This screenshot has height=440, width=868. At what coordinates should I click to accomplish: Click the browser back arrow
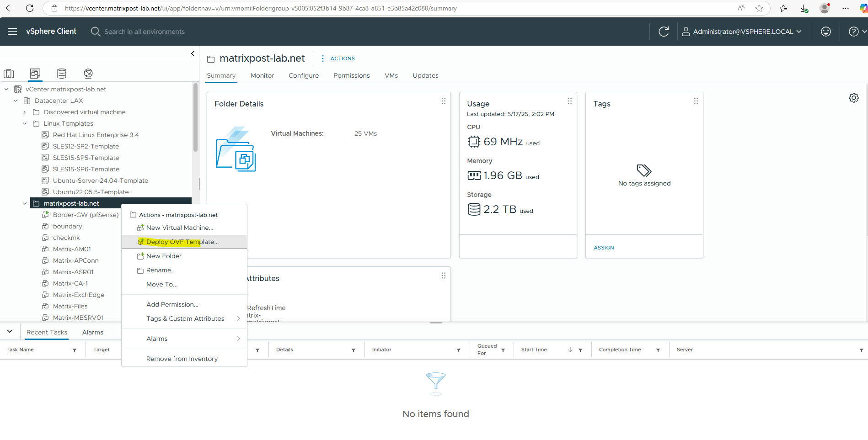10,8
